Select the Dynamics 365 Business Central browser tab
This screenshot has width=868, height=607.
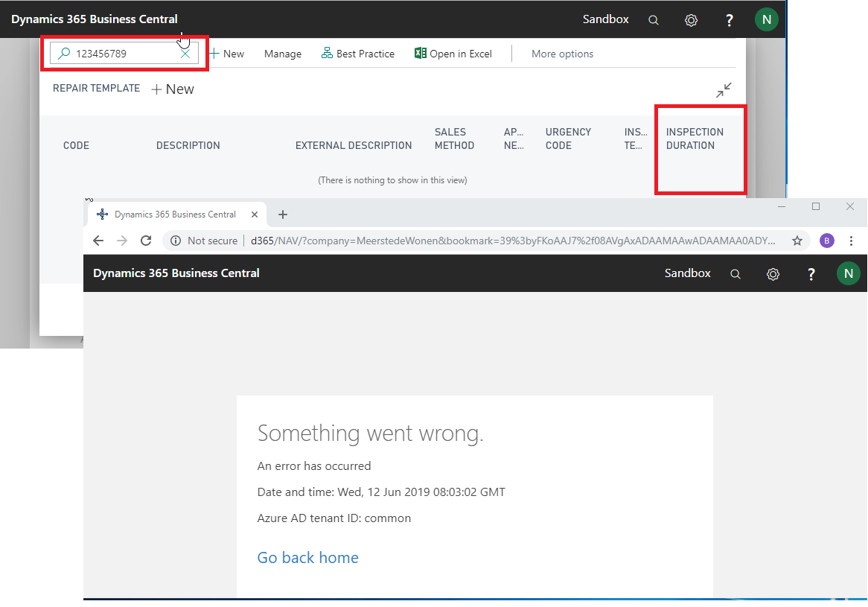(175, 214)
